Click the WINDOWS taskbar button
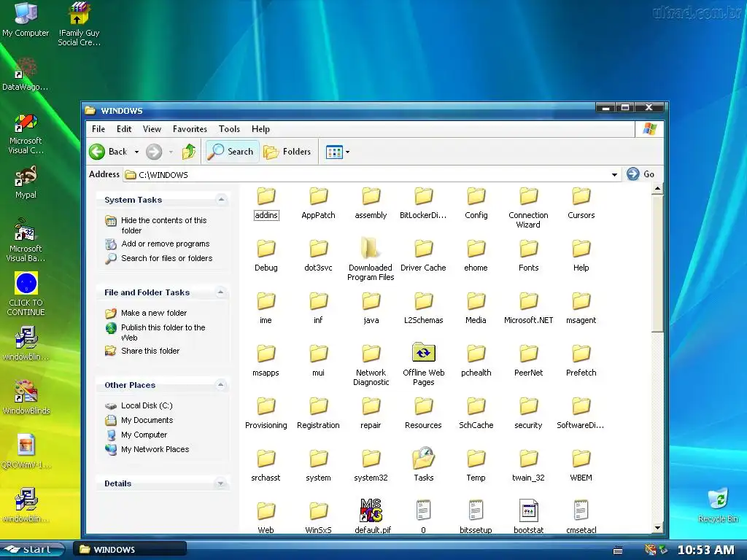The height and width of the screenshot is (560, 747). pos(130,550)
